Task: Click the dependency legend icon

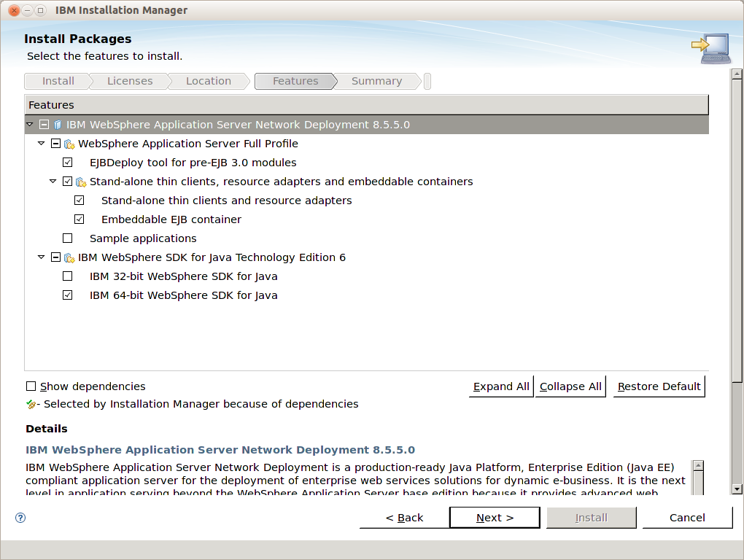Action: [31, 405]
